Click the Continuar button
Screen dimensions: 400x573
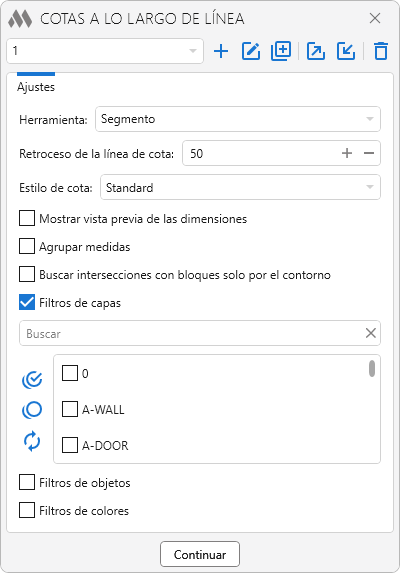tap(200, 554)
